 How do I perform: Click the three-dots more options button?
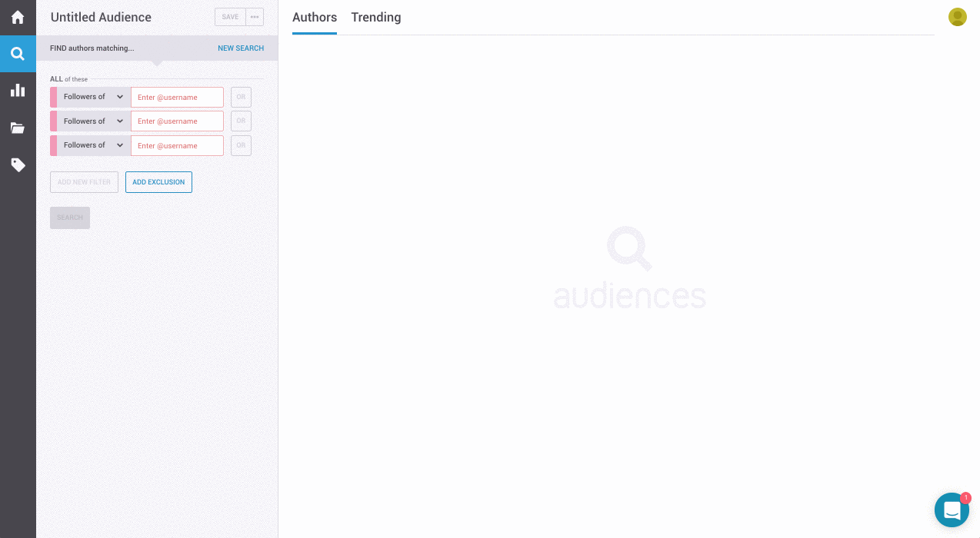tap(255, 17)
